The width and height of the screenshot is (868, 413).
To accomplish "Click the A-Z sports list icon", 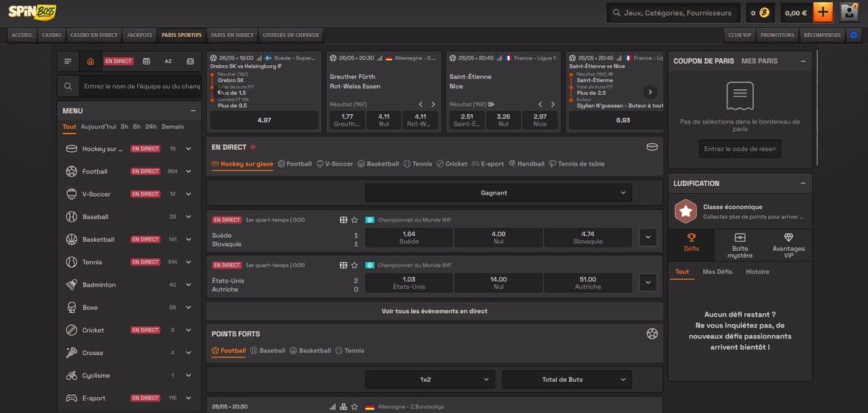I will pos(168,61).
